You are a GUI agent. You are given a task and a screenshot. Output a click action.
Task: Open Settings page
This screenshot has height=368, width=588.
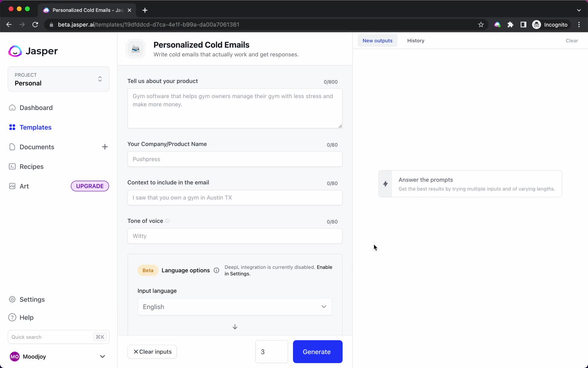click(x=32, y=299)
